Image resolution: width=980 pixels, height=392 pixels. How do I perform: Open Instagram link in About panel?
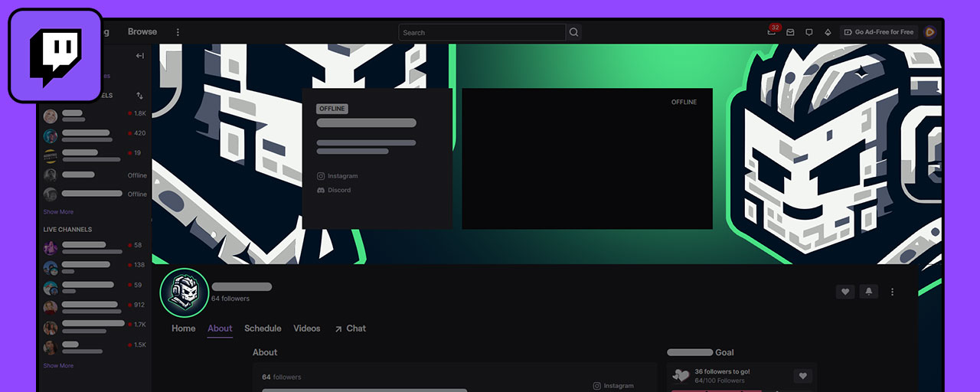click(x=613, y=386)
